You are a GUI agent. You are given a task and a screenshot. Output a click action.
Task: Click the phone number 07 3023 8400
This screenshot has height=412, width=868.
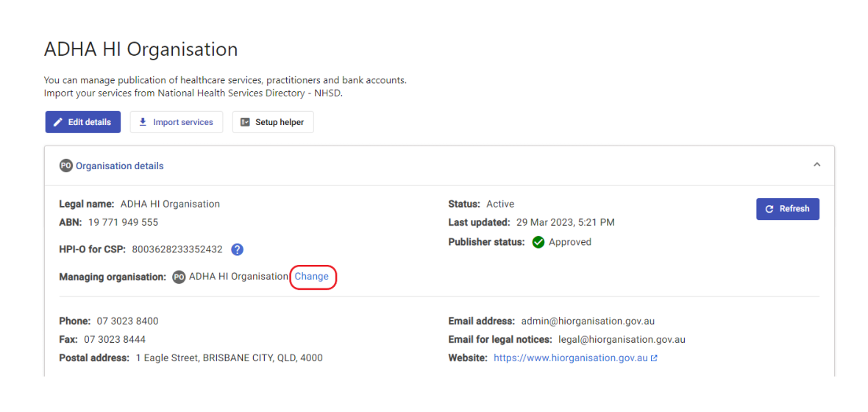pos(128,322)
